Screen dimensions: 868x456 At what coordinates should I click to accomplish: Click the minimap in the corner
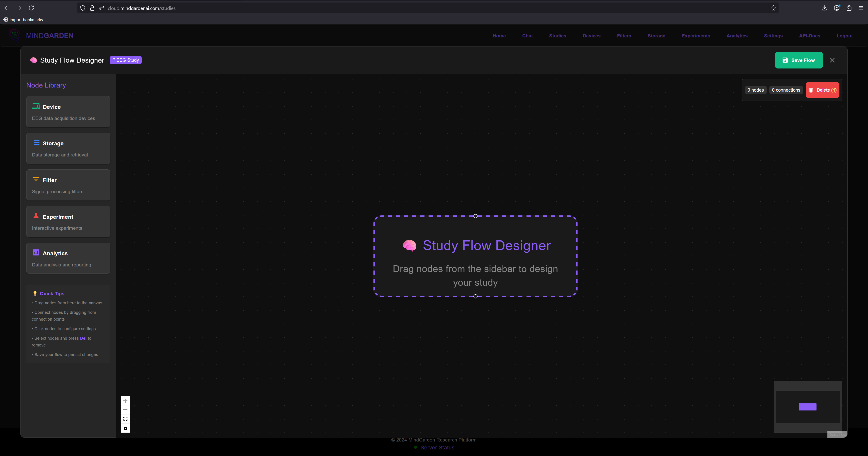pyautogui.click(x=808, y=407)
